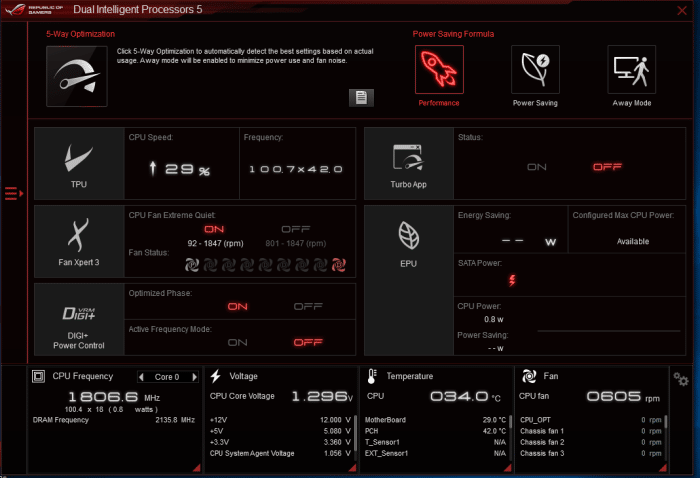The height and width of the screenshot is (478, 700).
Task: Open Fan Xpert 3 panel
Action: coord(79,241)
